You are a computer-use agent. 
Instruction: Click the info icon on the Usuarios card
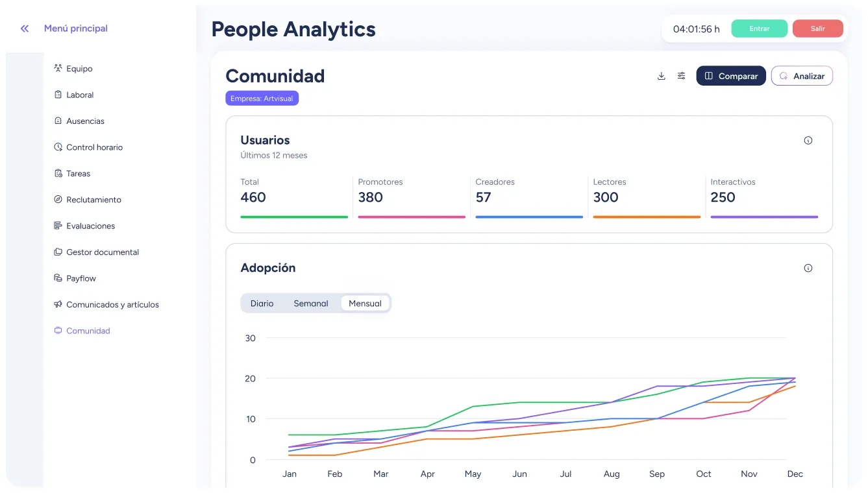pyautogui.click(x=808, y=140)
